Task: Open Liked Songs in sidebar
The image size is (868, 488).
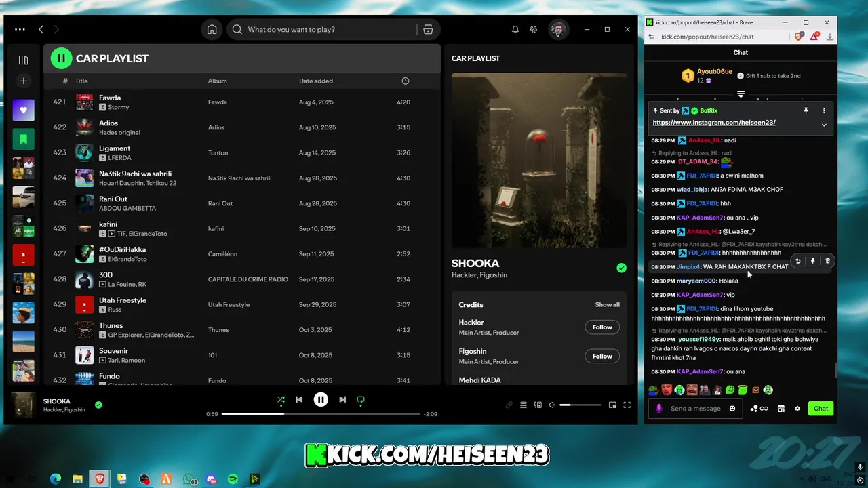Action: (23, 110)
